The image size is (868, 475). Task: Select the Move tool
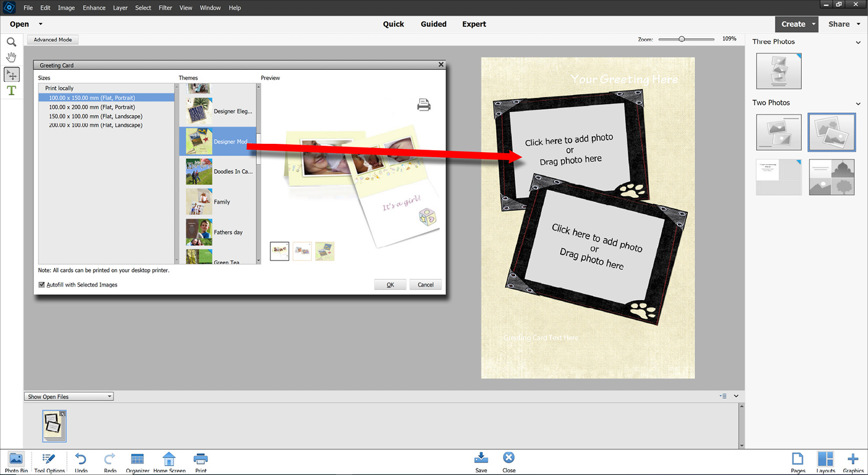pyautogui.click(x=12, y=75)
